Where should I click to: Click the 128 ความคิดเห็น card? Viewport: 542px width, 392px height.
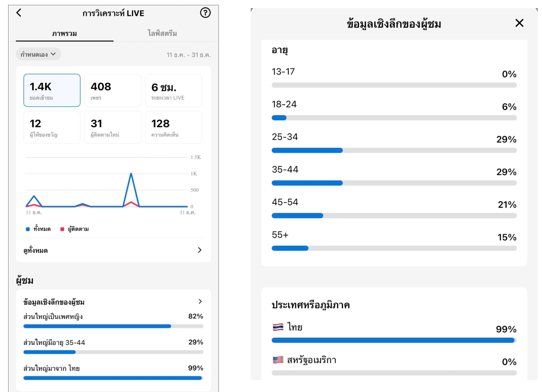(173, 127)
